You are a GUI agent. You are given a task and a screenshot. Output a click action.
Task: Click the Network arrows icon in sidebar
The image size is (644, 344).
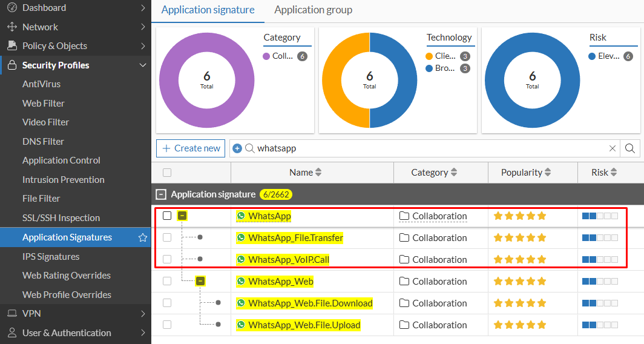tap(12, 27)
